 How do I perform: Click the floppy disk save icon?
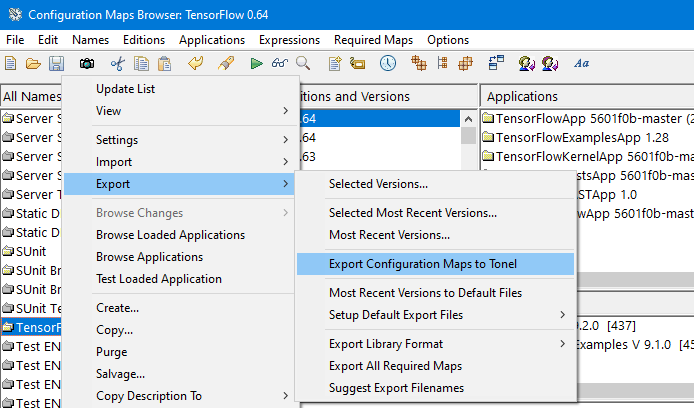56,64
